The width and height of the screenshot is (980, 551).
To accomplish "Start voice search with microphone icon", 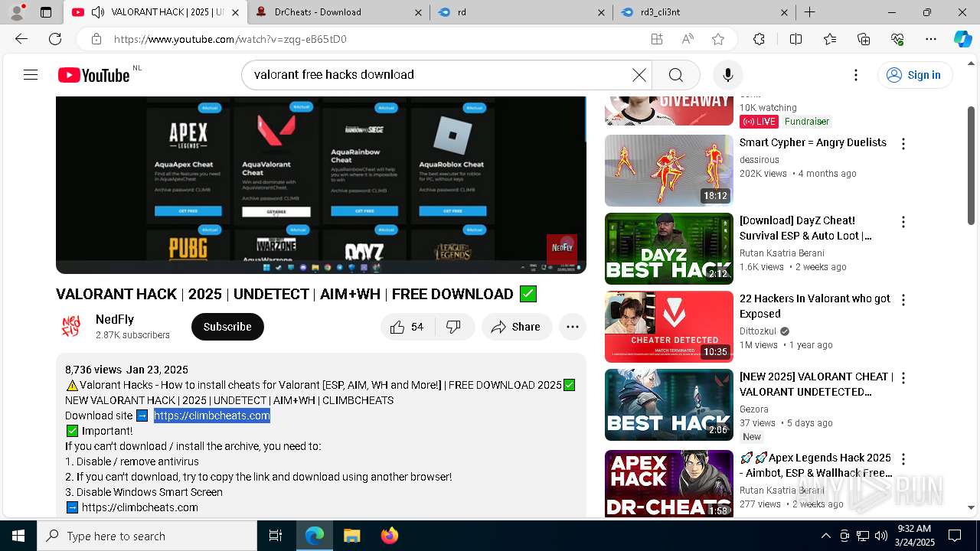I will click(727, 74).
